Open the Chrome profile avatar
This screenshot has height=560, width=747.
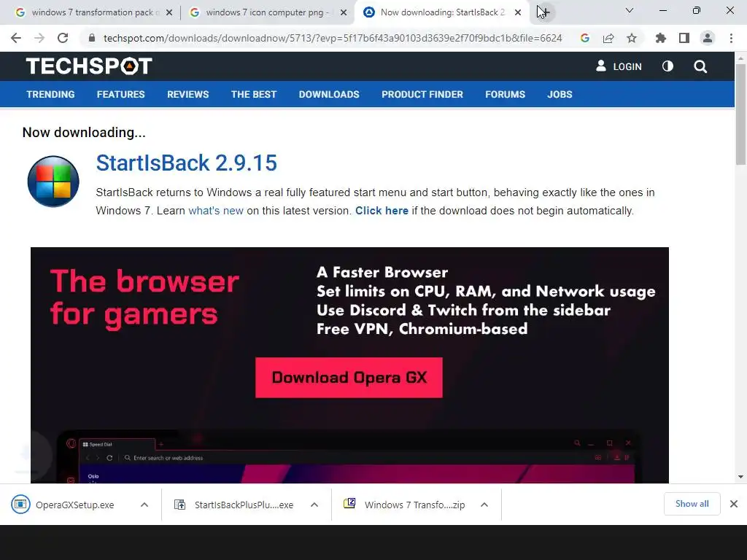708,38
